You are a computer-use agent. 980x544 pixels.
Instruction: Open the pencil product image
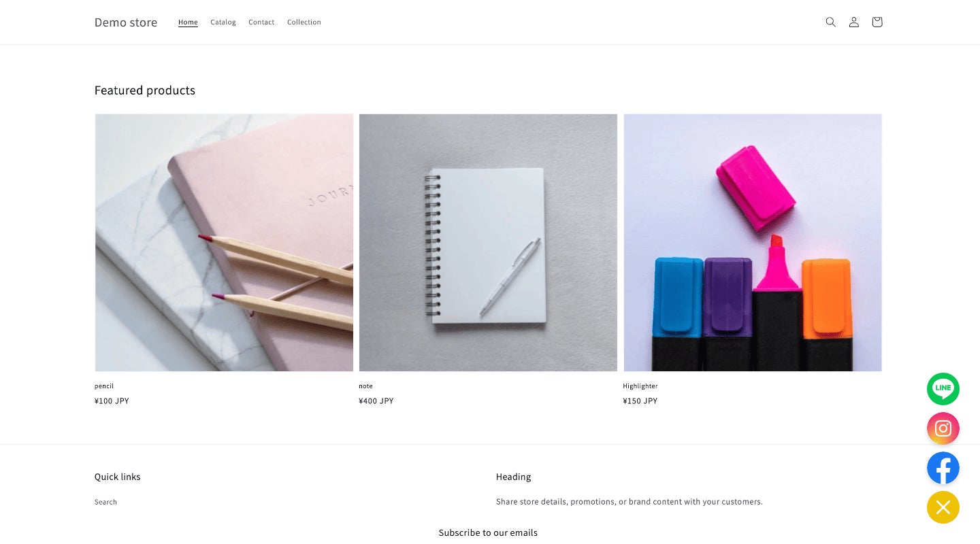[224, 243]
